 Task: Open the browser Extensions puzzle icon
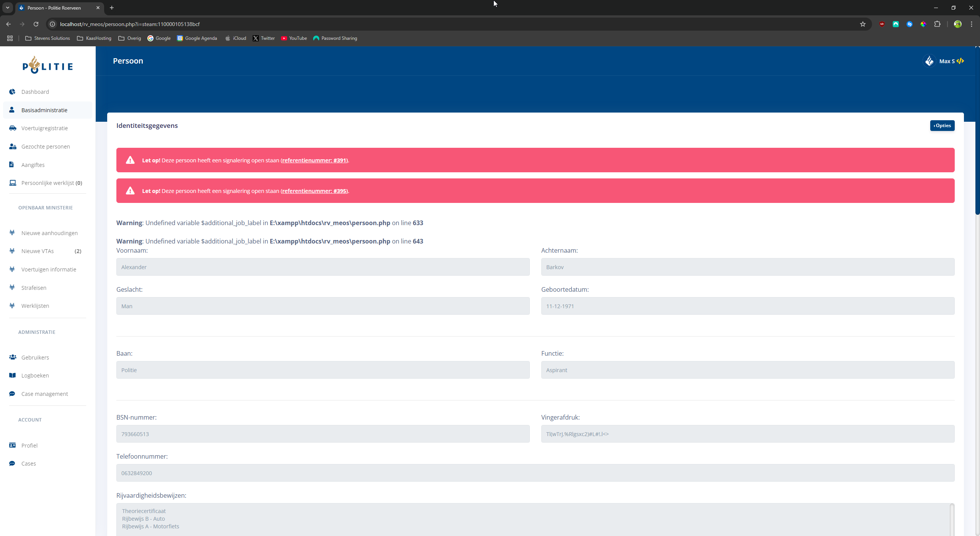(937, 24)
